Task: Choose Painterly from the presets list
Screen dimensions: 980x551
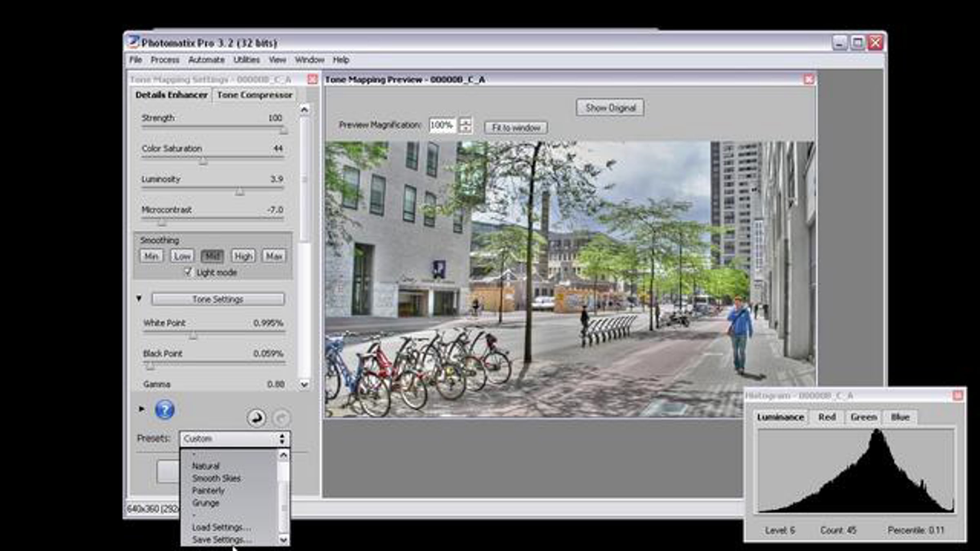Action: point(208,491)
